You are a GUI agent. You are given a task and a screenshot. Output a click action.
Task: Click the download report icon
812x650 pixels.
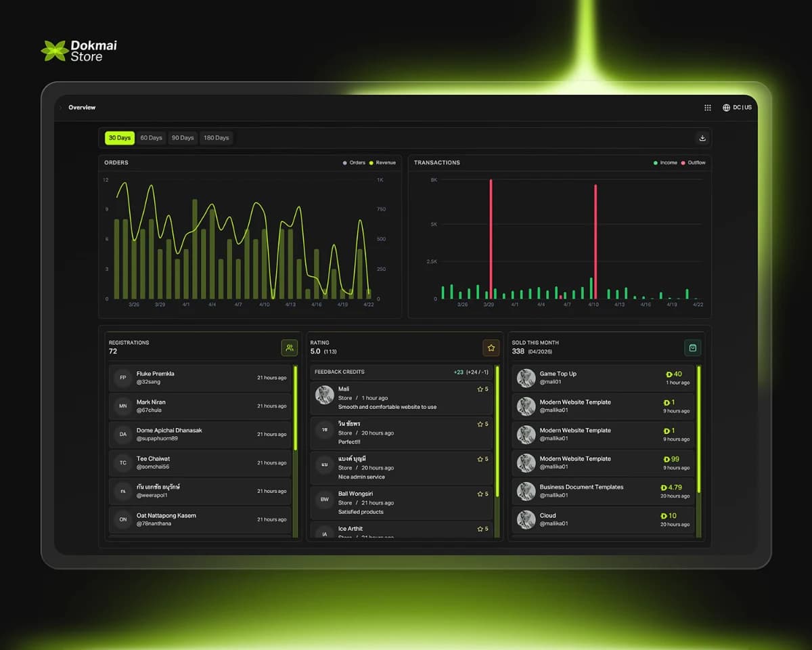click(702, 137)
